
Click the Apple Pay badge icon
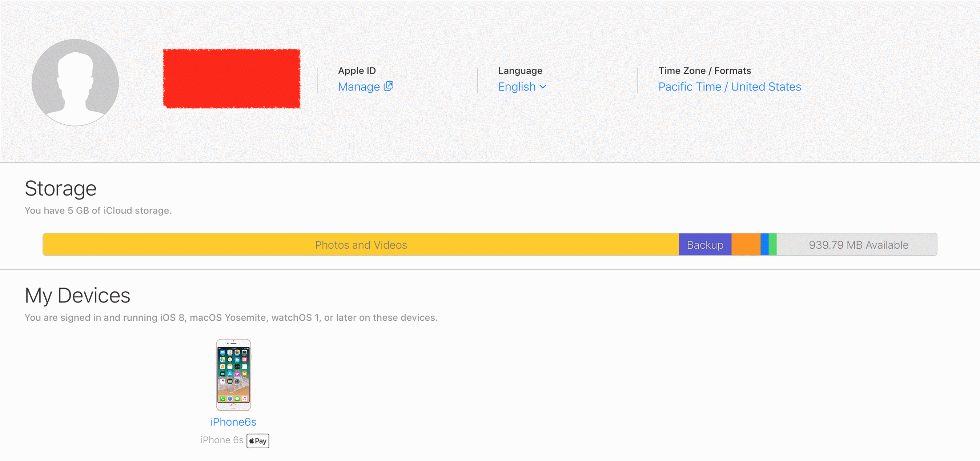tap(258, 441)
